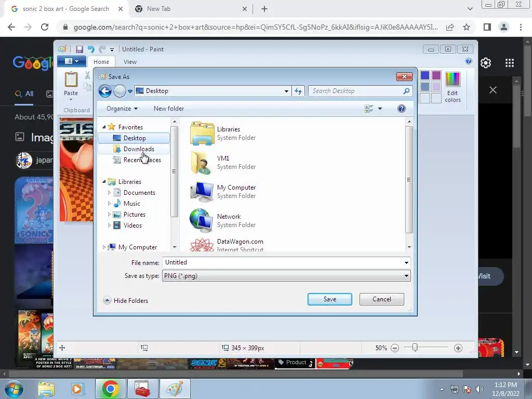Image resolution: width=532 pixels, height=399 pixels.
Task: Select the Network system folder icon
Action: (202, 220)
